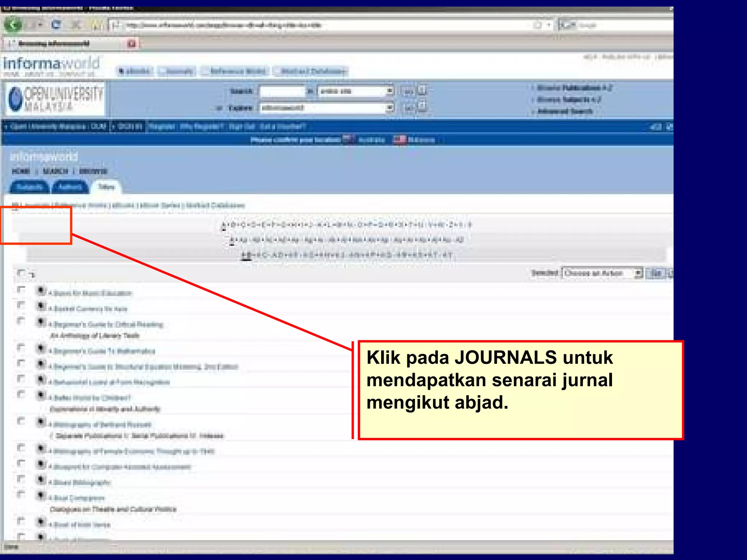Image resolution: width=747 pixels, height=560 pixels.
Task: Switch to the Subjects tab
Action: 29,187
